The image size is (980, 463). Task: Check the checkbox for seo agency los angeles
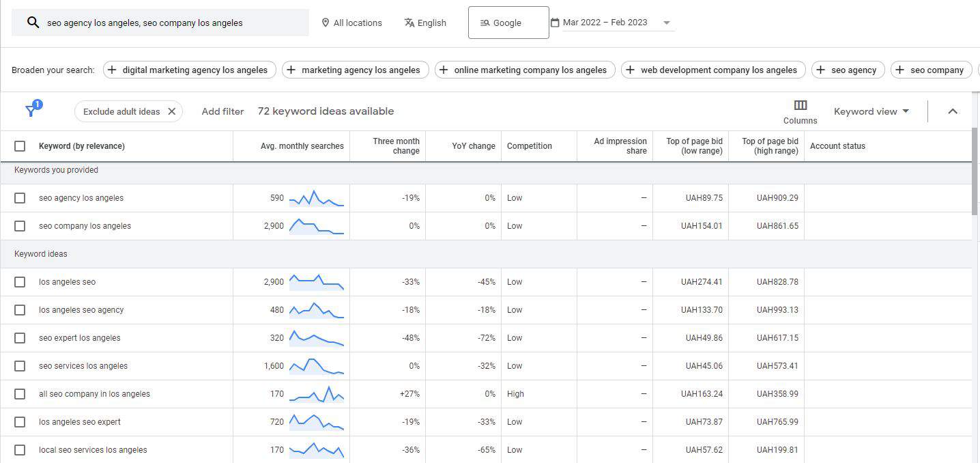click(20, 197)
